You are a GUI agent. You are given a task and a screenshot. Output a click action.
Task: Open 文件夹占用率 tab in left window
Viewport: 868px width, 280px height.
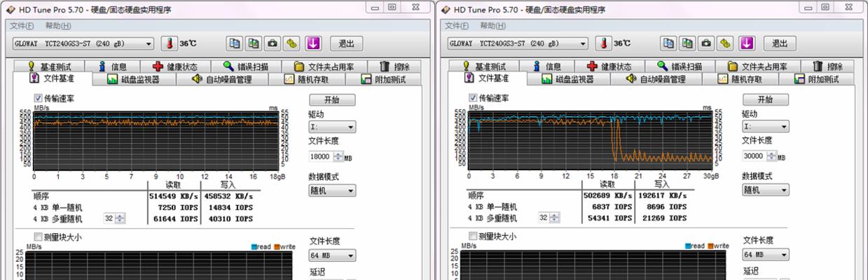(324, 66)
